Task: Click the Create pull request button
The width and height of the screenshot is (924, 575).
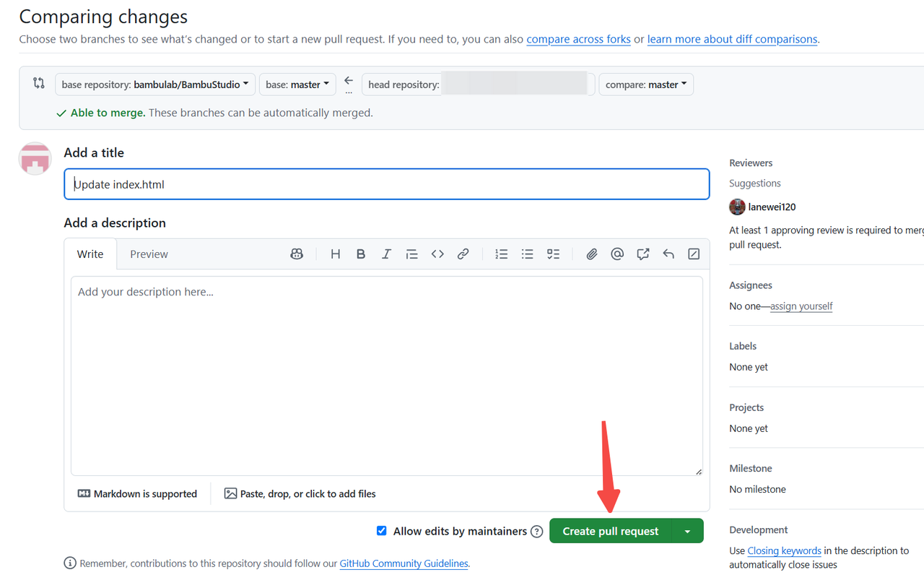Action: [x=611, y=531]
